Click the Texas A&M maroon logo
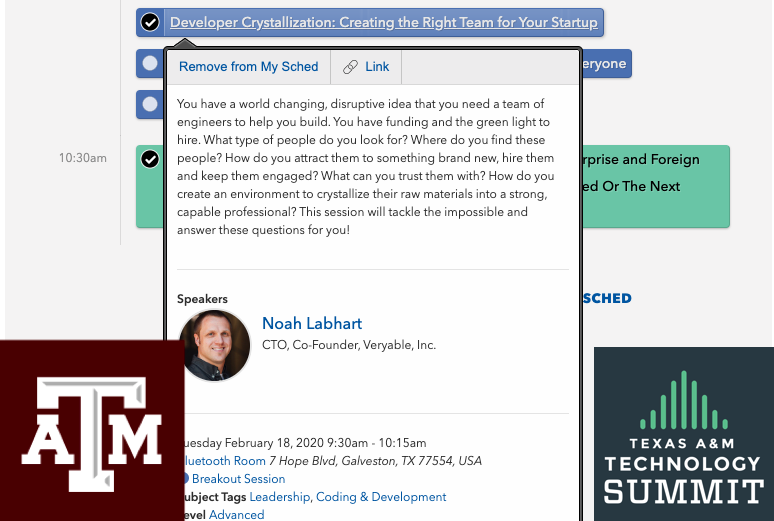Viewport: 774px width, 521px height. point(92,430)
